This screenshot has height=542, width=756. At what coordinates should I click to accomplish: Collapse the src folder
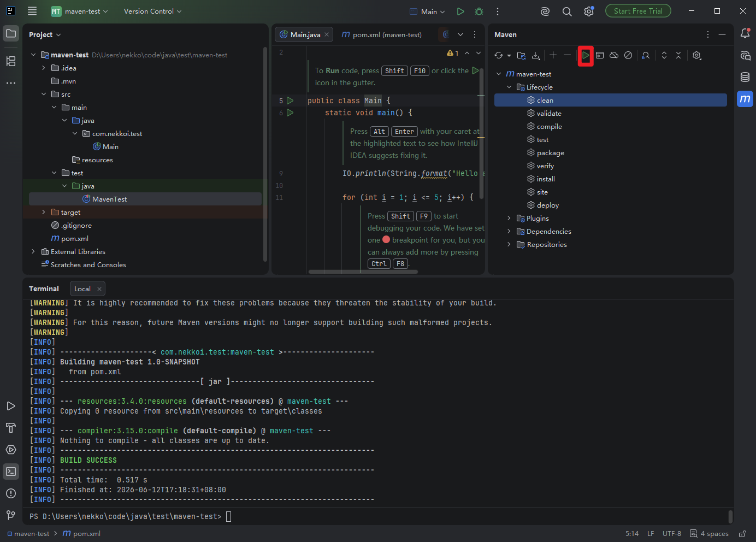pos(44,94)
